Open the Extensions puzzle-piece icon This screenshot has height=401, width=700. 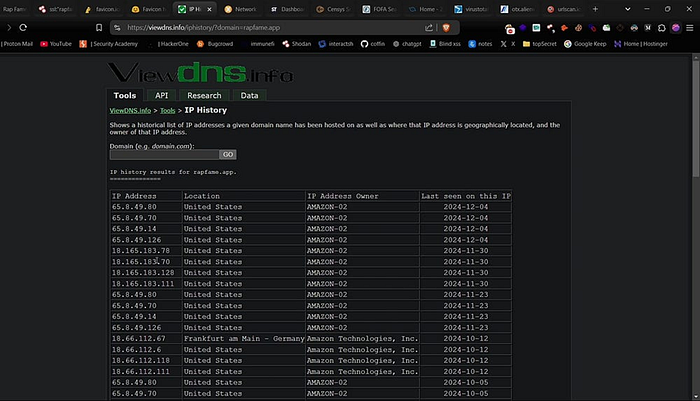pos(662,28)
